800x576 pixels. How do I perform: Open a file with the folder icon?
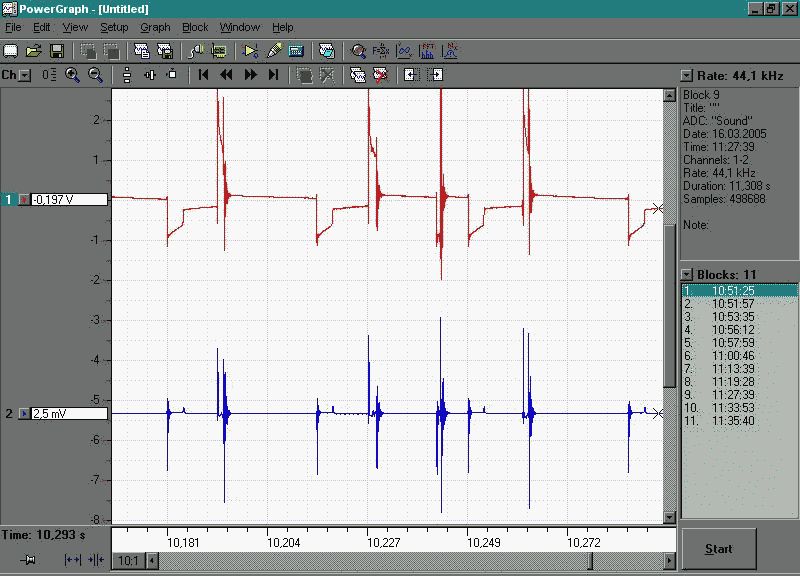click(34, 51)
